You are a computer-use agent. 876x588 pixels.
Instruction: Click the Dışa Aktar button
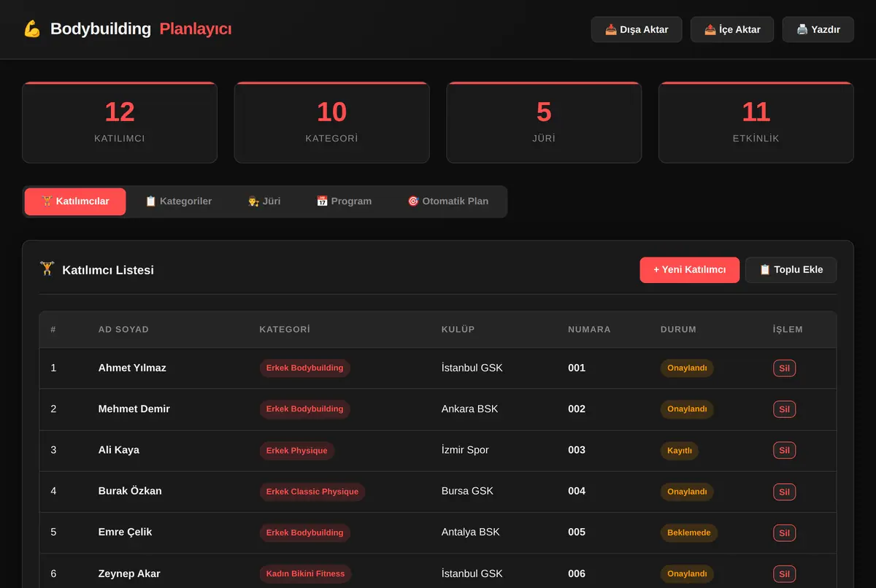point(637,30)
